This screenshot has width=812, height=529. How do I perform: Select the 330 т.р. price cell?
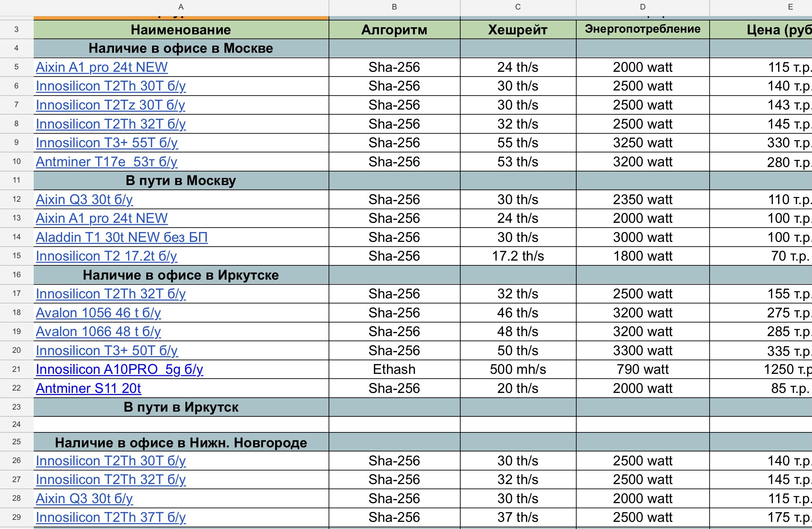click(761, 143)
